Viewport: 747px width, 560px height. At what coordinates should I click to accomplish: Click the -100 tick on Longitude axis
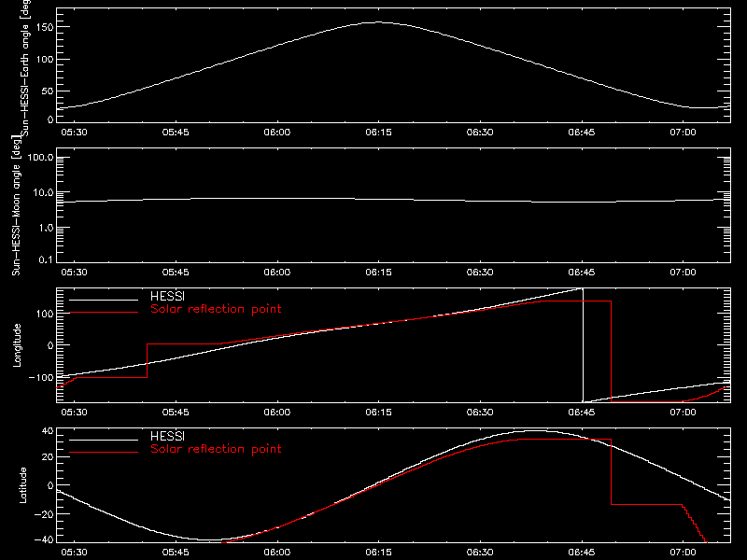(x=41, y=378)
